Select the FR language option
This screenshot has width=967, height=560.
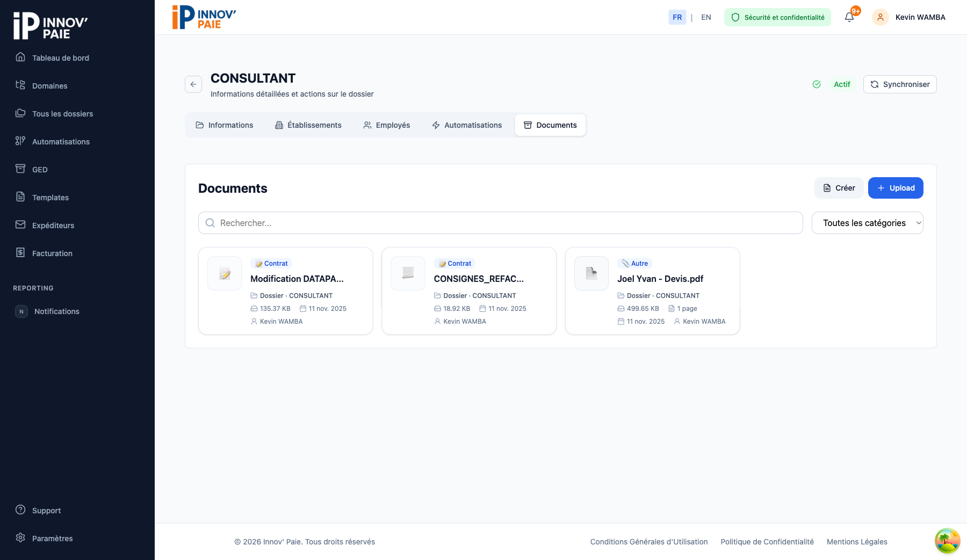tap(677, 17)
